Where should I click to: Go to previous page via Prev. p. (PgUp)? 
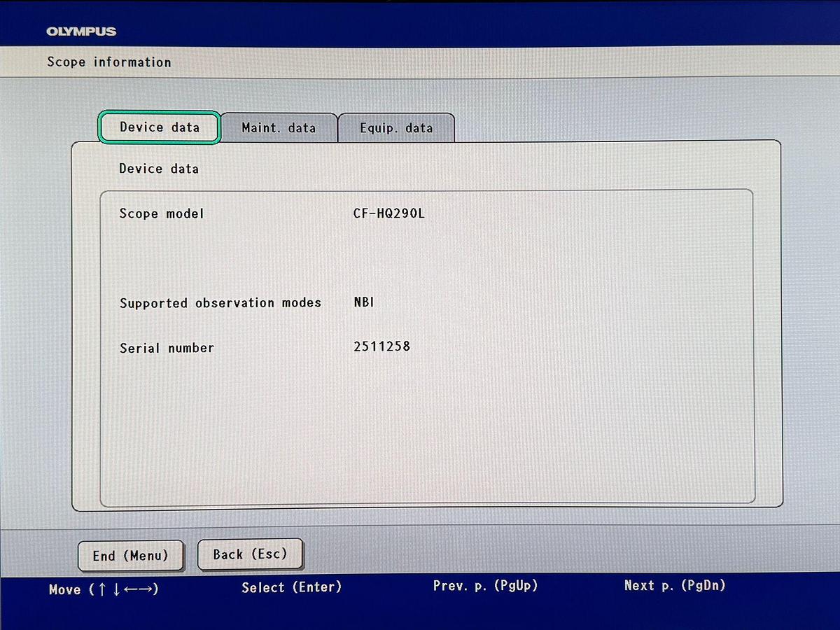pos(485,586)
